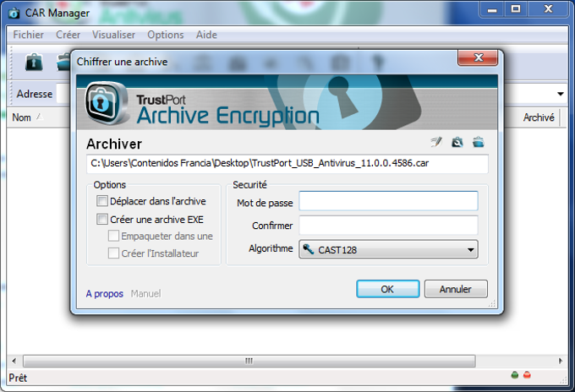Tick the Créer une archive EXE checkbox

[x=102, y=219]
